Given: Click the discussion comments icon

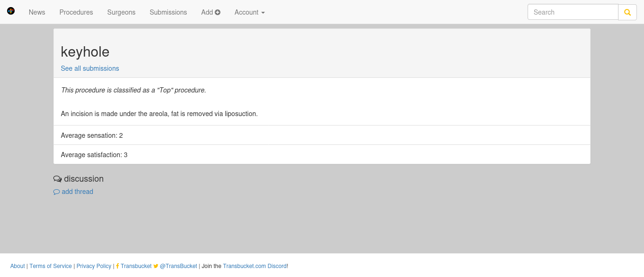Looking at the screenshot, I should tap(58, 179).
